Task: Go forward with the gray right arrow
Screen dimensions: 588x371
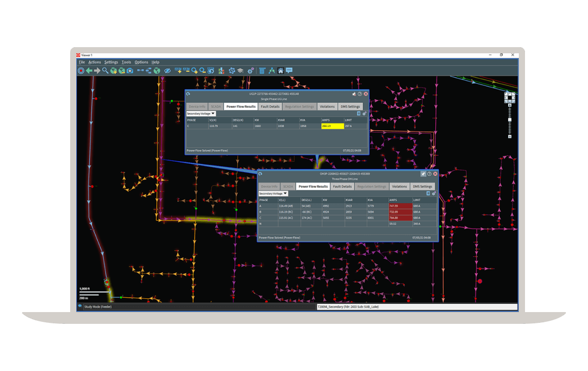Action: click(x=97, y=71)
